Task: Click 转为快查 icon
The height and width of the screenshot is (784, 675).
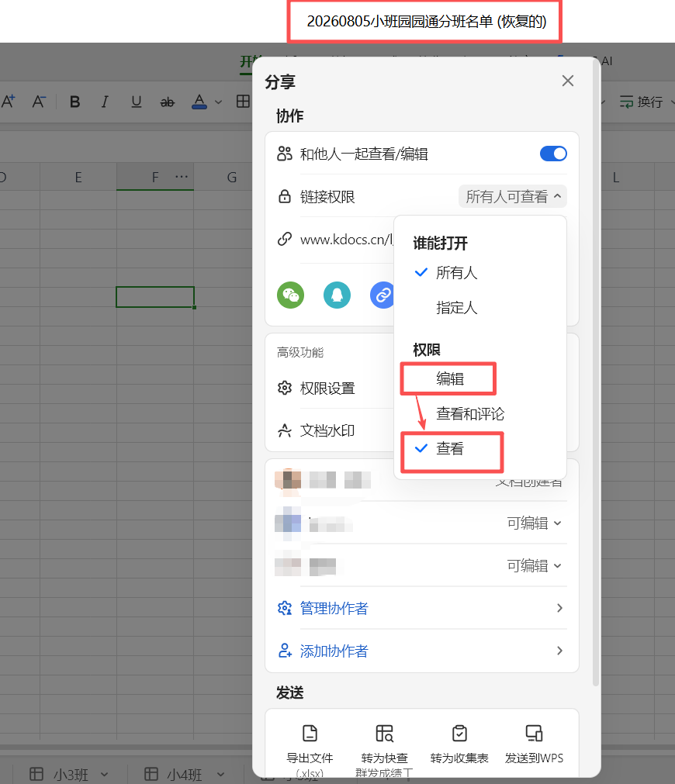Action: (x=384, y=734)
